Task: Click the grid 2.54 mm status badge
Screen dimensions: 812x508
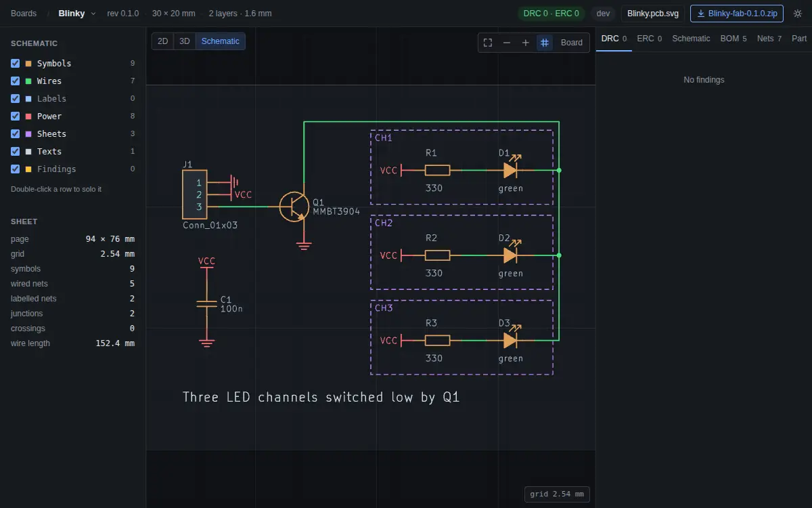Action: click(557, 494)
